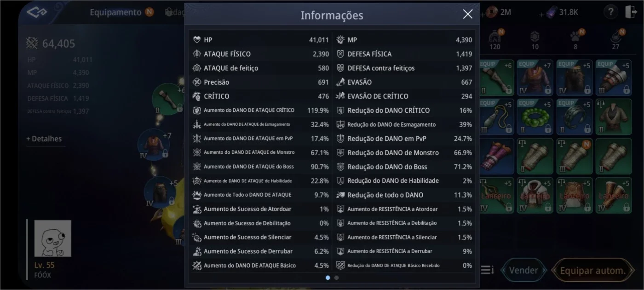
Task: Close the Informações dialog
Action: 467,14
